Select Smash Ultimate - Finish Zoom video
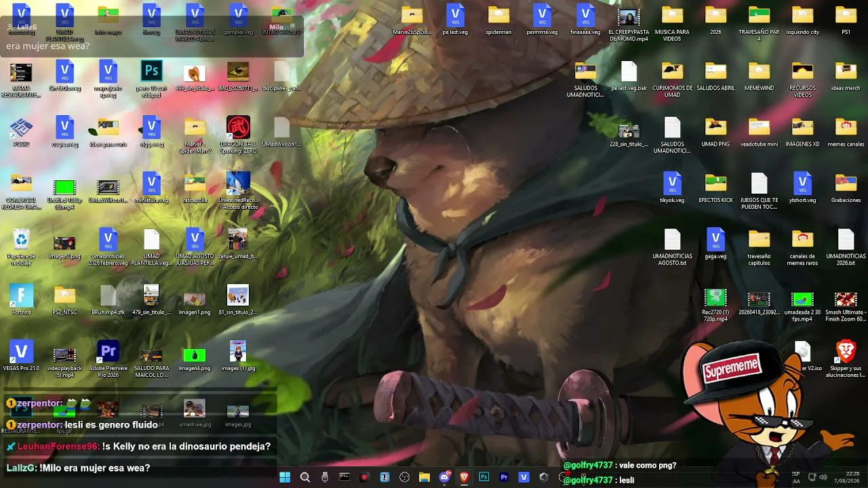The height and width of the screenshot is (488, 868). 846,306
